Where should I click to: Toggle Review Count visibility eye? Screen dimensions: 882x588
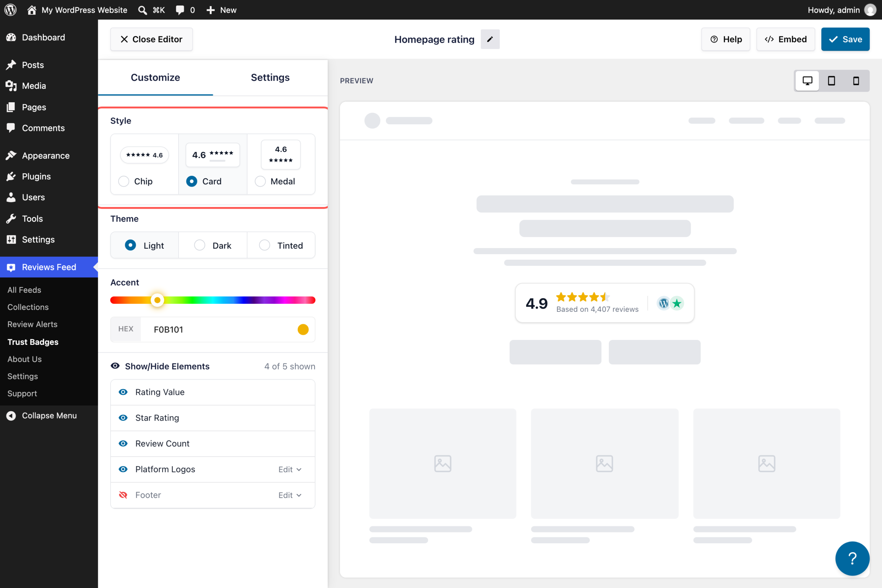123,443
